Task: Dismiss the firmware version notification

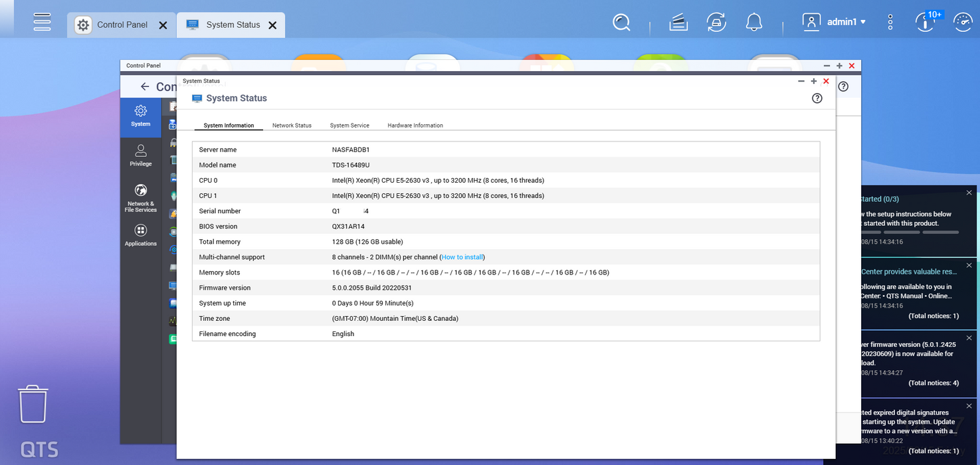Action: 969,338
